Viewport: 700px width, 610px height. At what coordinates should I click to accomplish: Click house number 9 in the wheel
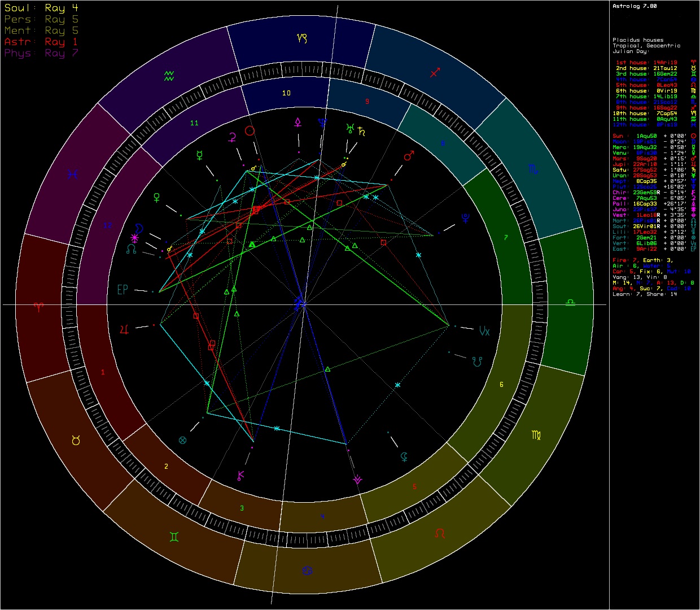(367, 102)
